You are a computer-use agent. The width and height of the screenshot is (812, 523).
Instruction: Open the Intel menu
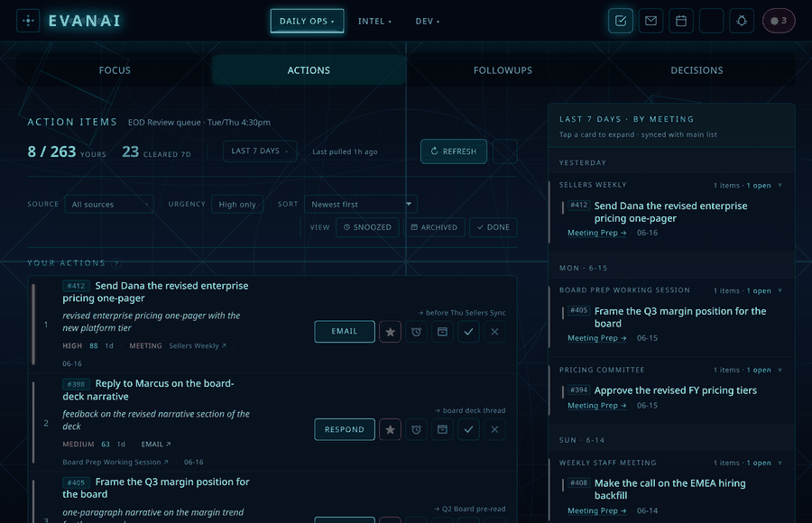pos(374,22)
